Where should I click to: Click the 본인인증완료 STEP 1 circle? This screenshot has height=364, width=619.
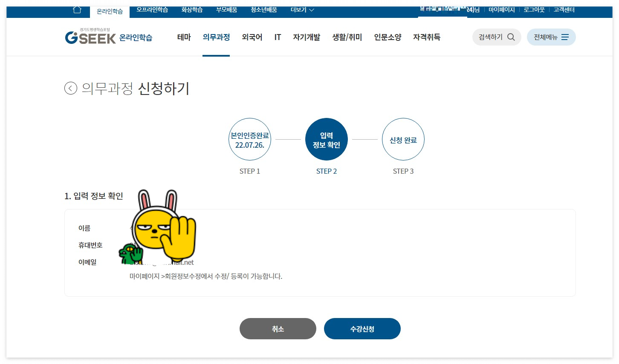[x=250, y=139]
